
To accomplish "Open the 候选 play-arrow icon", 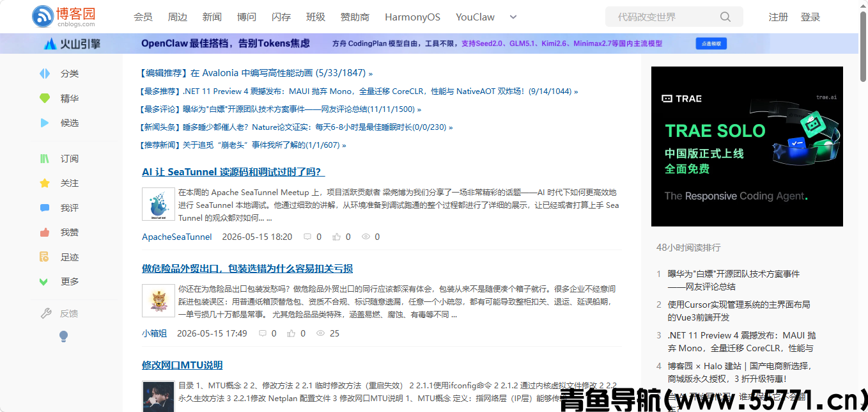I will 45,123.
